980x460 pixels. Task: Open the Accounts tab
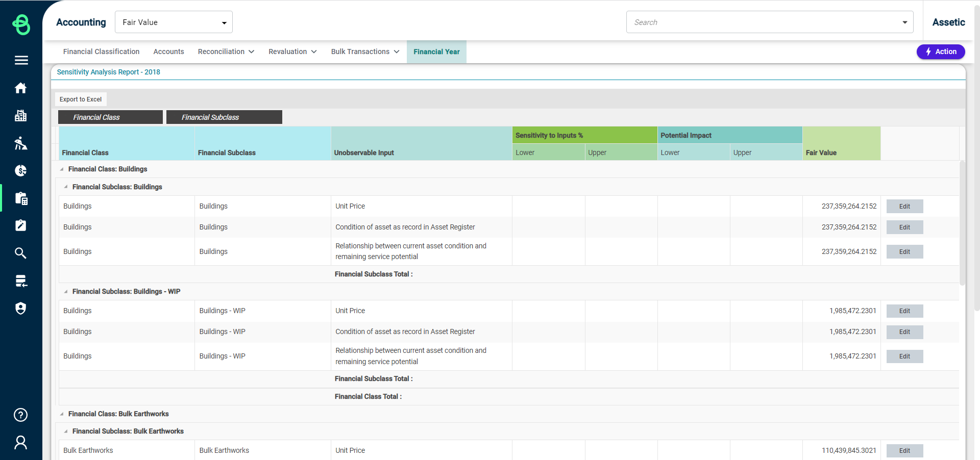168,52
